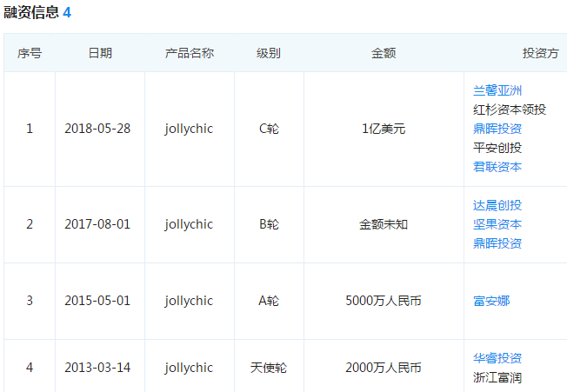567x392 pixels.
Task: Select the B轮 level cell
Action: point(269,224)
